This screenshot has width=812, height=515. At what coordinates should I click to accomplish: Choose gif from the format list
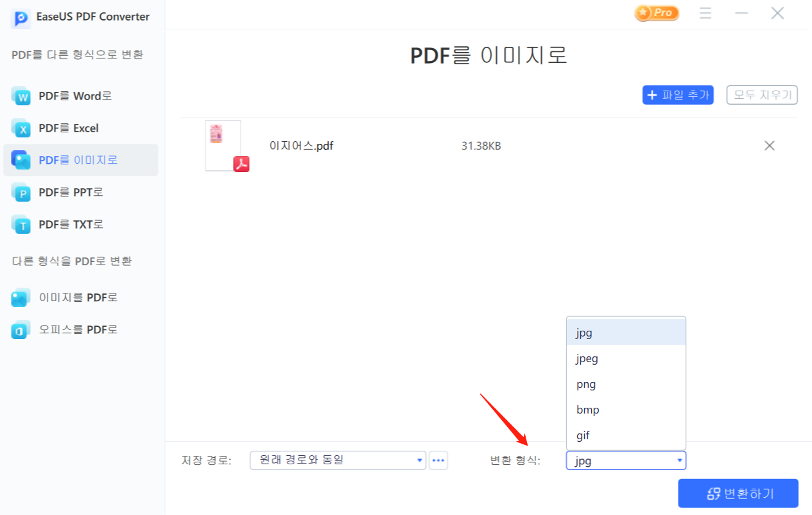583,435
